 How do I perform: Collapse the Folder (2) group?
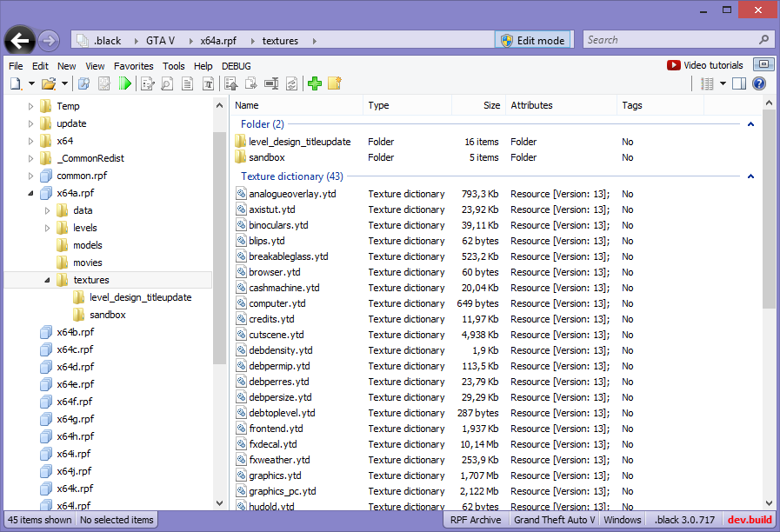point(750,124)
